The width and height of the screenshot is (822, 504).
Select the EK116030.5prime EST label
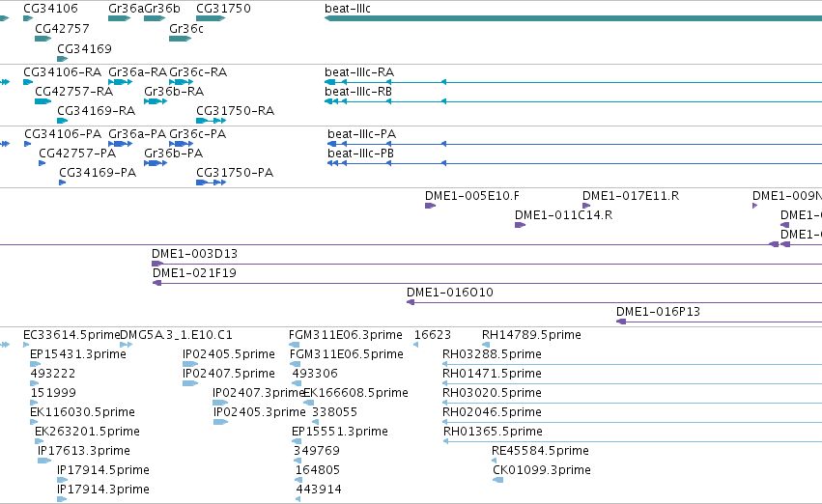pyautogui.click(x=82, y=412)
